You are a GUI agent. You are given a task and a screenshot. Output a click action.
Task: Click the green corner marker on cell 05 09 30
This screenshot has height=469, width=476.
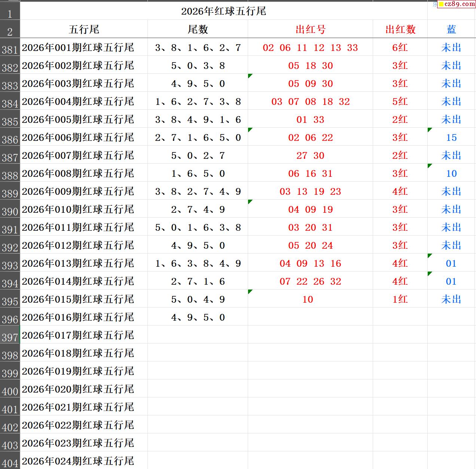pos(250,76)
